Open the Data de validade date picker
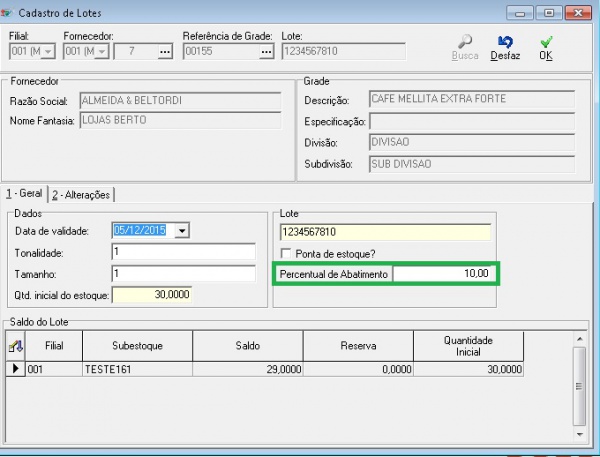Screen dimensions: 600x457 click(x=181, y=231)
